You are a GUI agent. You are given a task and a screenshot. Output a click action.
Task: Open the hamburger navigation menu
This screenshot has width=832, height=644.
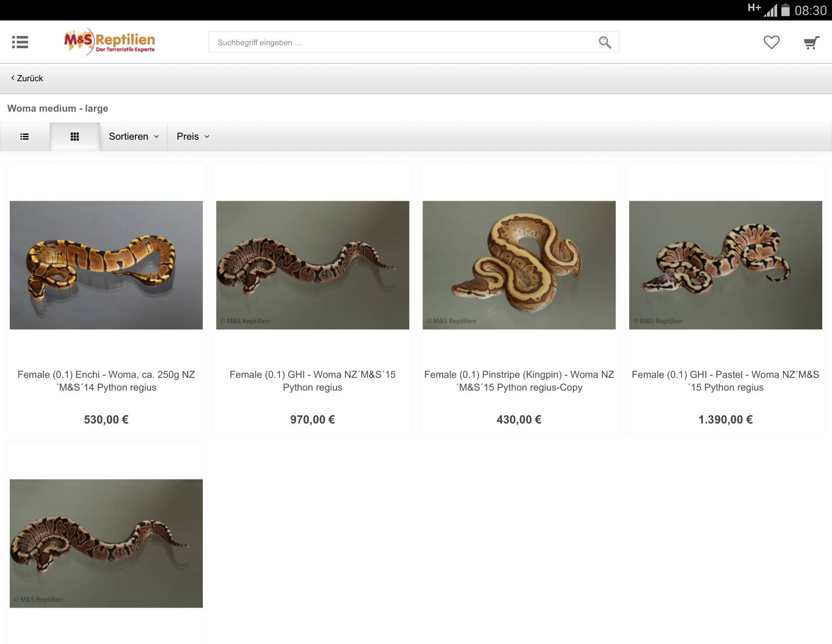coord(20,42)
